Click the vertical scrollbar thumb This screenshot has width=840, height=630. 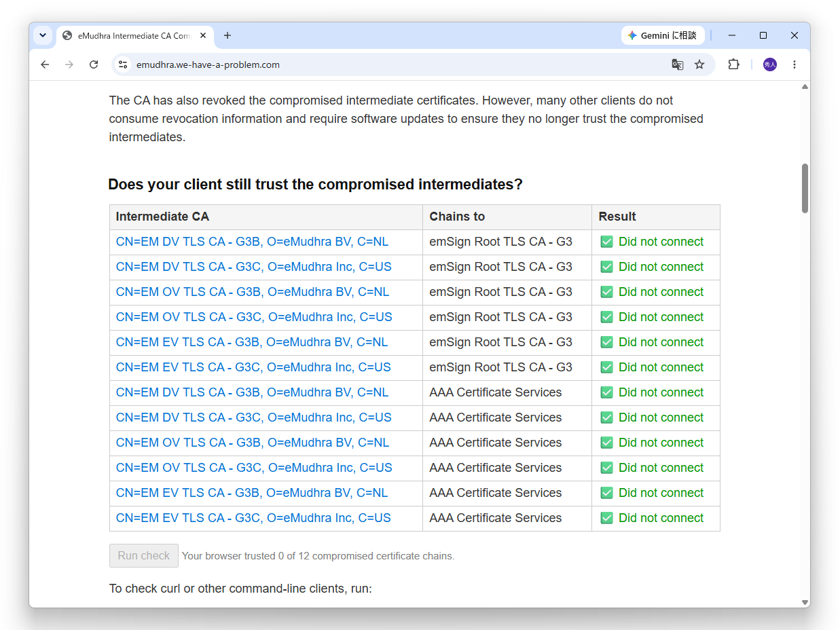pos(805,188)
